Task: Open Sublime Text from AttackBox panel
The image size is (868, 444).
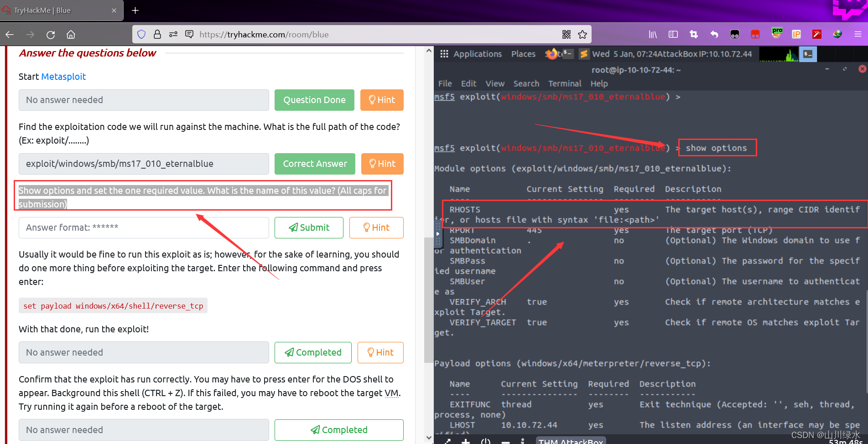Action: (584, 54)
